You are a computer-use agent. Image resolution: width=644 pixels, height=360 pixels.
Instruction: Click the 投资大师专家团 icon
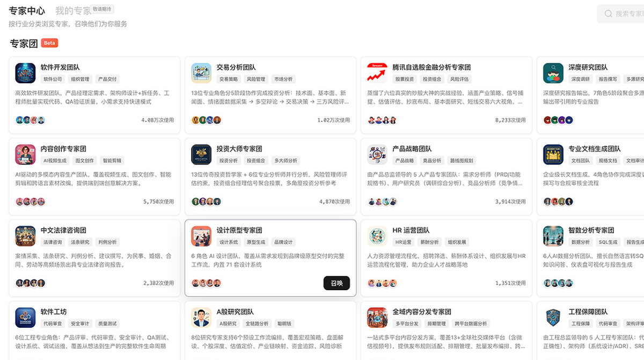(201, 154)
